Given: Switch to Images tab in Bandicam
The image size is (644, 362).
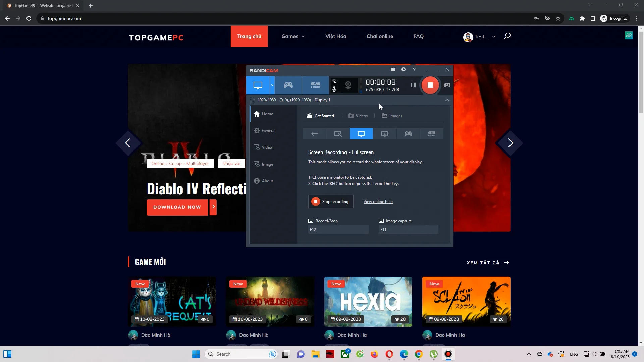Looking at the screenshot, I should pos(392,116).
